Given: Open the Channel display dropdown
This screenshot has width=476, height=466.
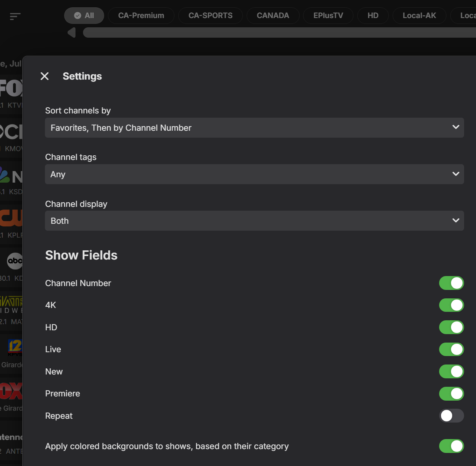Looking at the screenshot, I should 254,221.
